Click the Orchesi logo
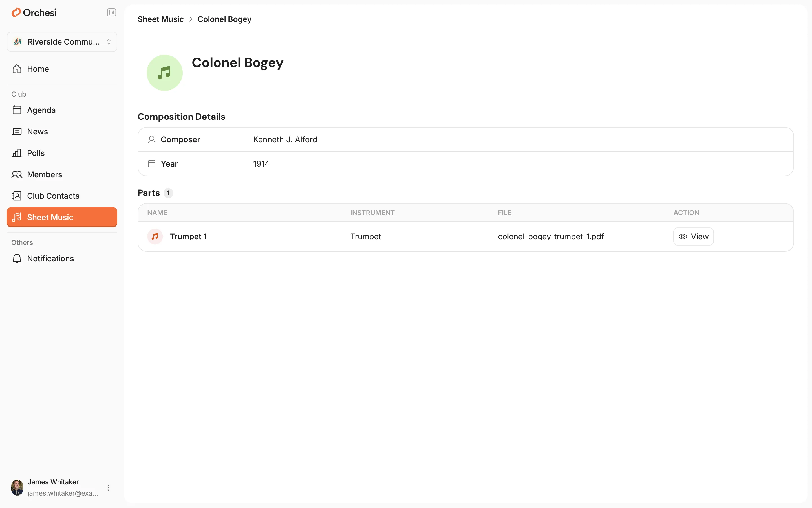 [34, 13]
